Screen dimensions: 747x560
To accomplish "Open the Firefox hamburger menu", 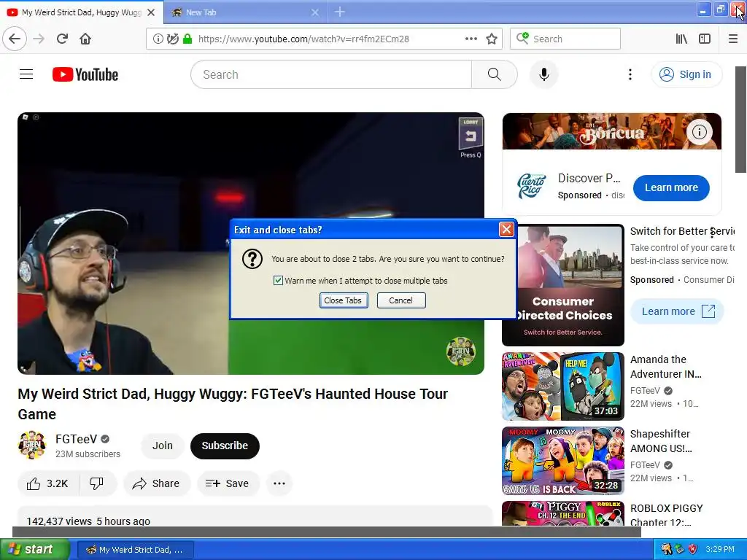I will point(733,39).
